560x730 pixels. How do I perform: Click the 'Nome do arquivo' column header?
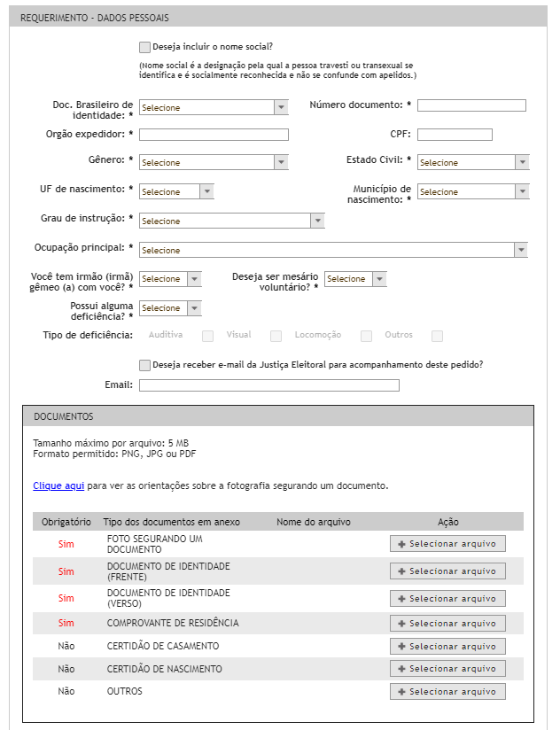[314, 522]
